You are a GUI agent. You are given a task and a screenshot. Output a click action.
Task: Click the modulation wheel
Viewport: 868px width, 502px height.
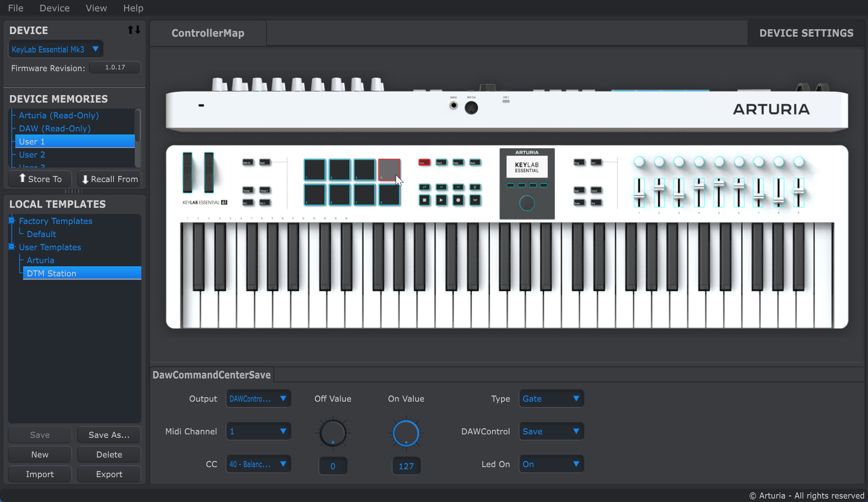(x=209, y=172)
